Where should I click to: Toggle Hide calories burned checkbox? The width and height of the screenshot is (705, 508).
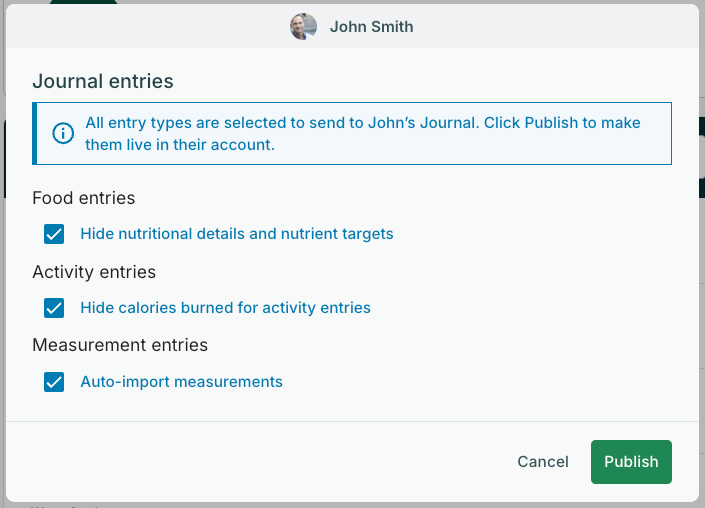coord(54,308)
